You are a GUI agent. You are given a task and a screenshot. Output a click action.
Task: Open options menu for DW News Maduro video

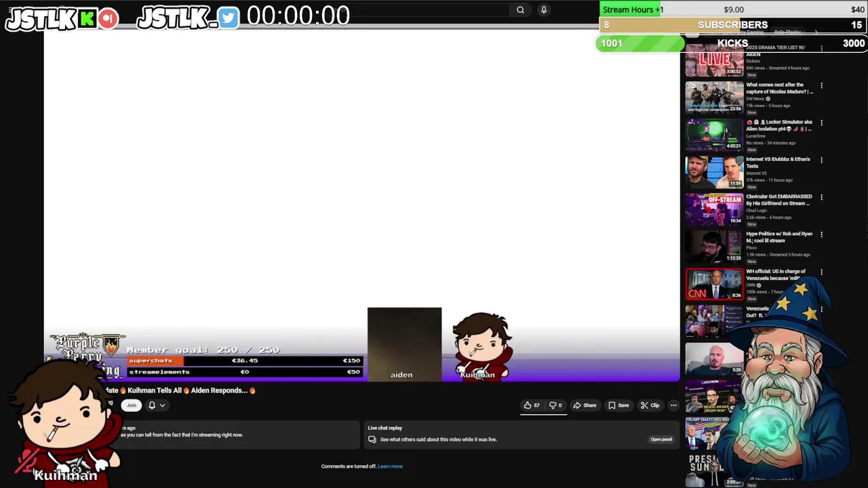point(821,86)
